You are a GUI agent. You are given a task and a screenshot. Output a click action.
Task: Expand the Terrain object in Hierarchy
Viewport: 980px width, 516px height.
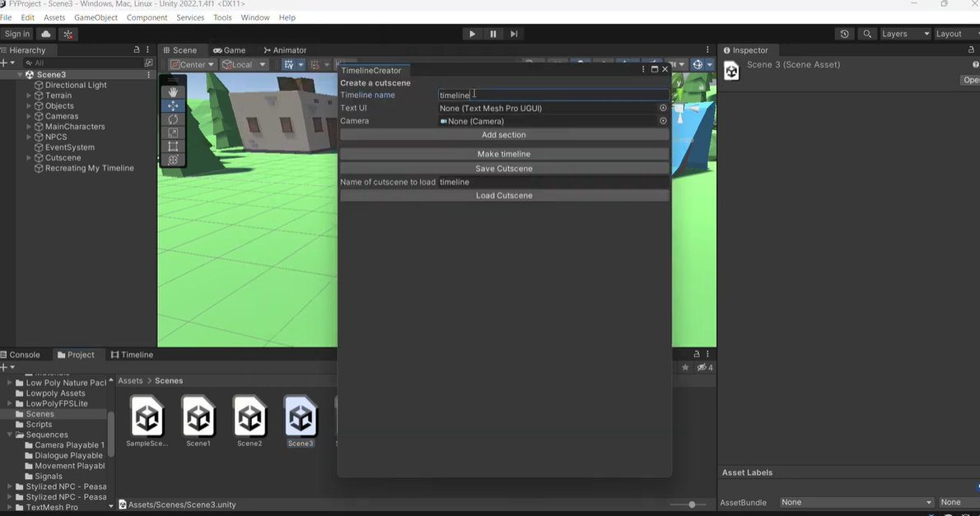tap(29, 95)
